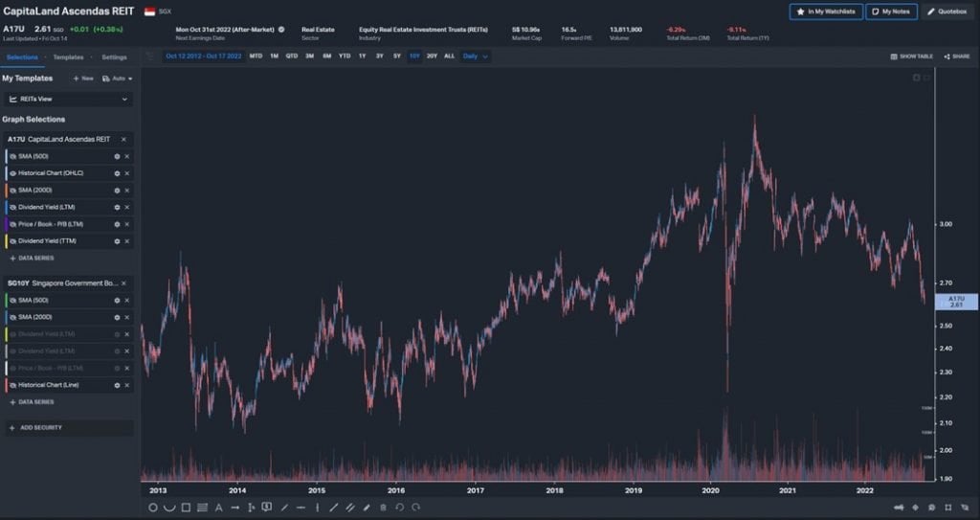
Task: Click the yellow color bar of Dividend Yield (TTM)
Action: coord(7,241)
